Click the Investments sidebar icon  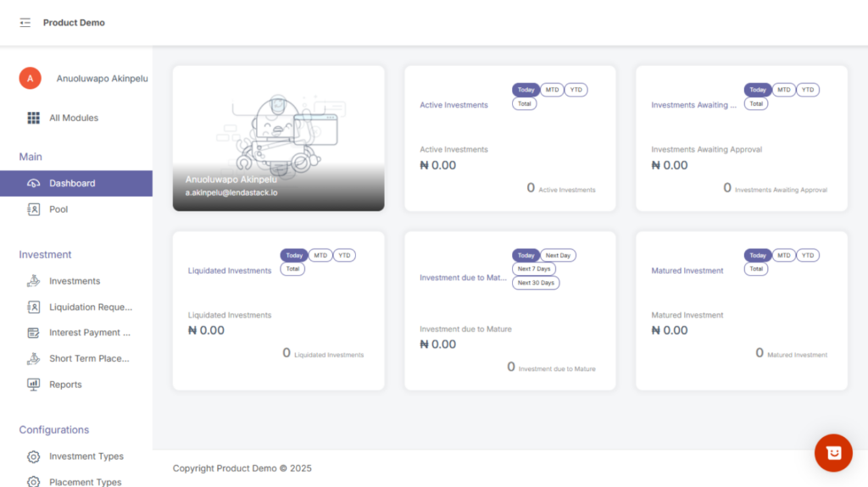[x=34, y=281]
